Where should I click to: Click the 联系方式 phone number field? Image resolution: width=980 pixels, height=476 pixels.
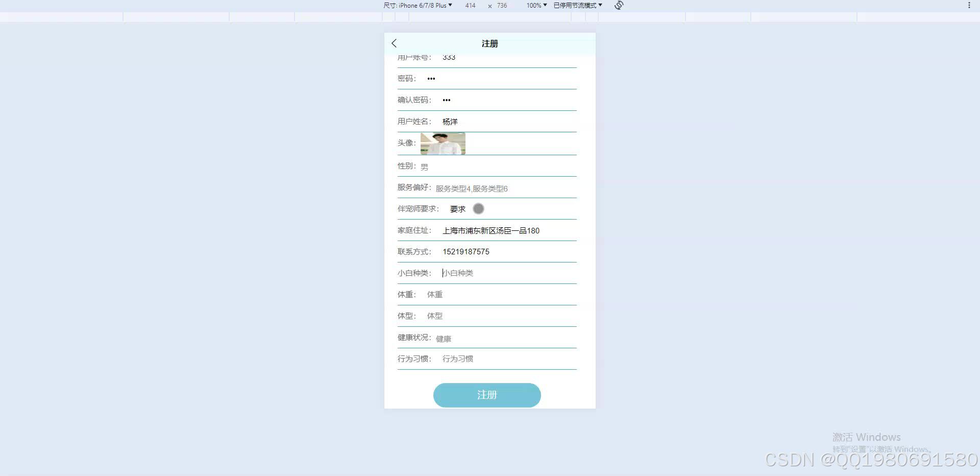point(505,251)
